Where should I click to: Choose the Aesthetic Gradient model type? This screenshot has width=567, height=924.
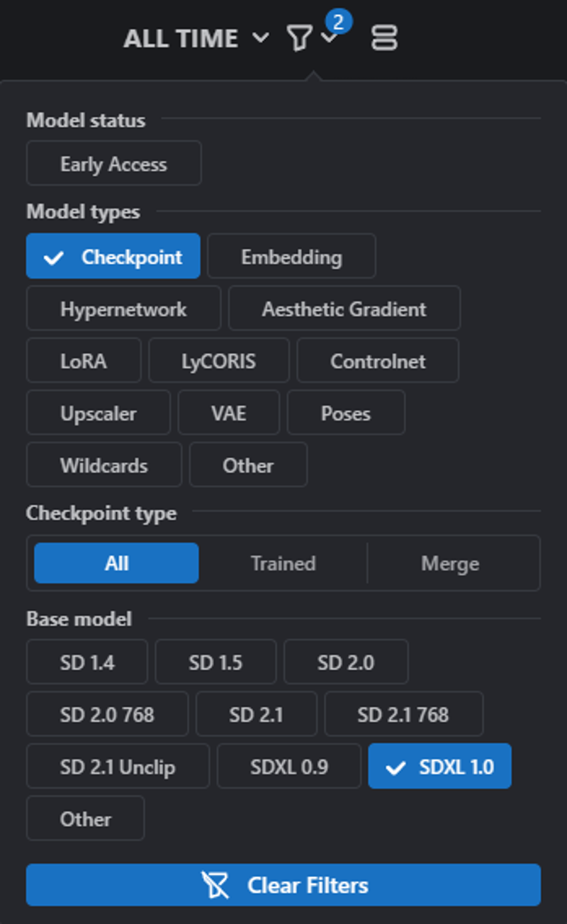[344, 308]
